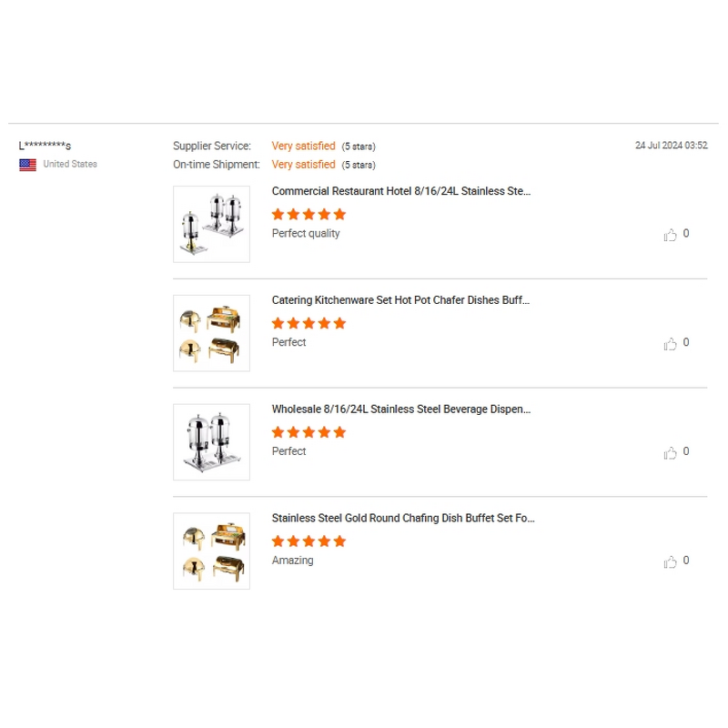Click the double beverage dispenser thumbnail
The height and width of the screenshot is (728, 728).
point(211,442)
